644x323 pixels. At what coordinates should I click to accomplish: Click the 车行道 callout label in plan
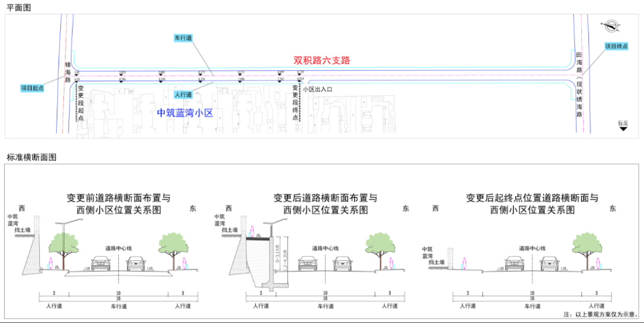click(183, 38)
